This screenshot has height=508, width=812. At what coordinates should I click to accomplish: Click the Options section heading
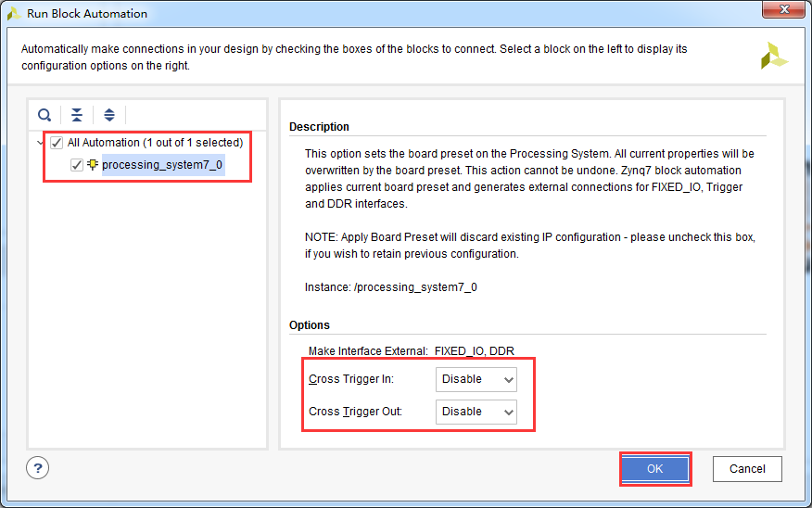(310, 325)
